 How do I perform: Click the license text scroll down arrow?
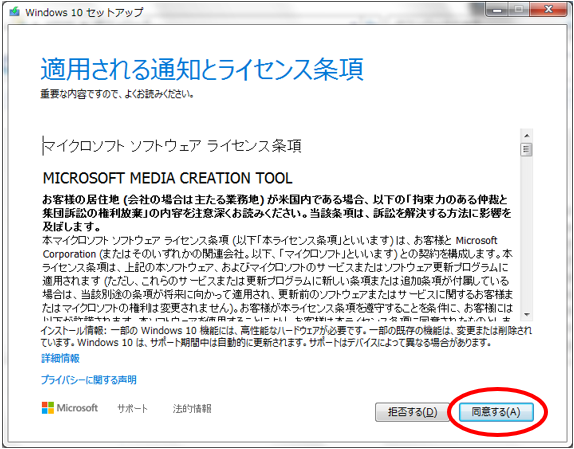(527, 314)
